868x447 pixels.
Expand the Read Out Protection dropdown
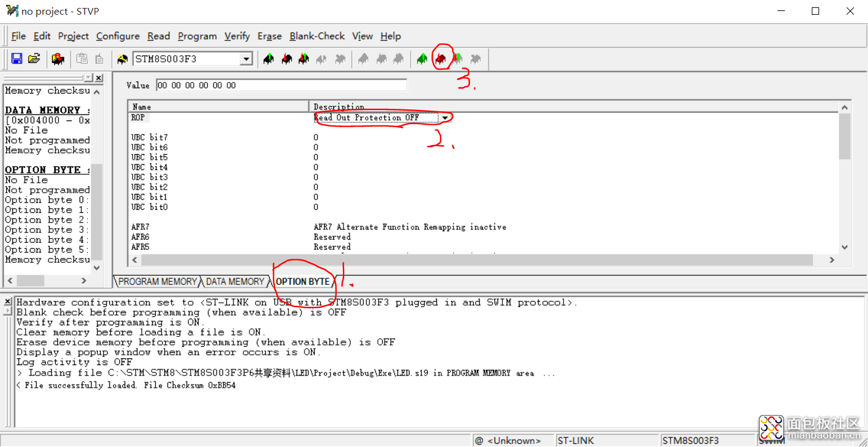click(445, 117)
